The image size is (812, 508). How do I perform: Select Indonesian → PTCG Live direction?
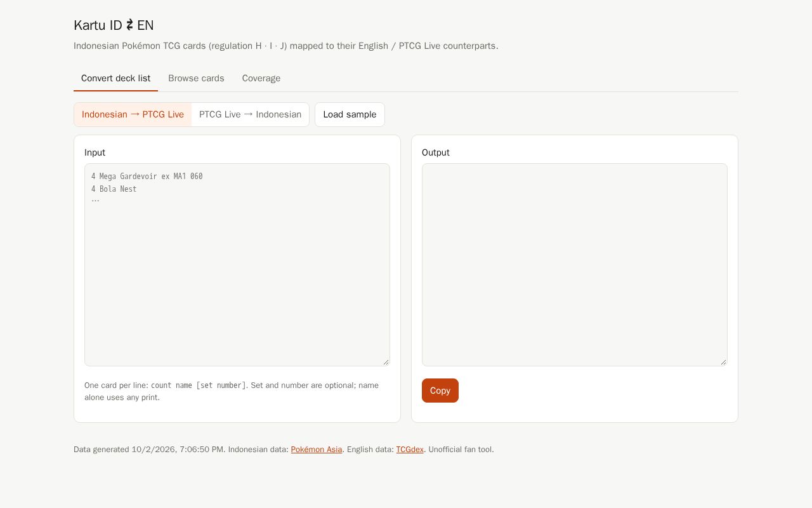coord(133,114)
